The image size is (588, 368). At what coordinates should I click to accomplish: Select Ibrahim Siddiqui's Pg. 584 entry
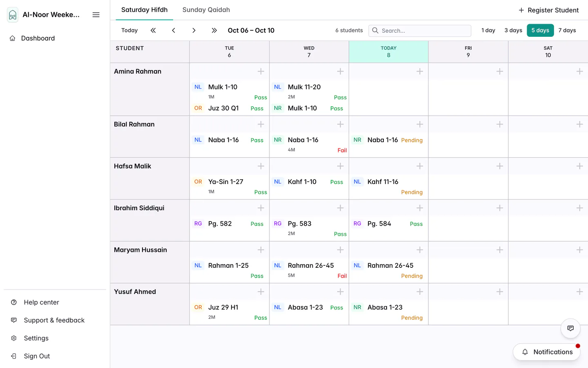click(388, 224)
